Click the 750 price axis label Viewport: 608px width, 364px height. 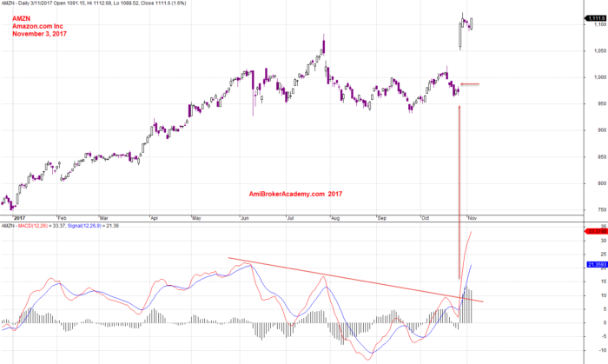tap(602, 209)
